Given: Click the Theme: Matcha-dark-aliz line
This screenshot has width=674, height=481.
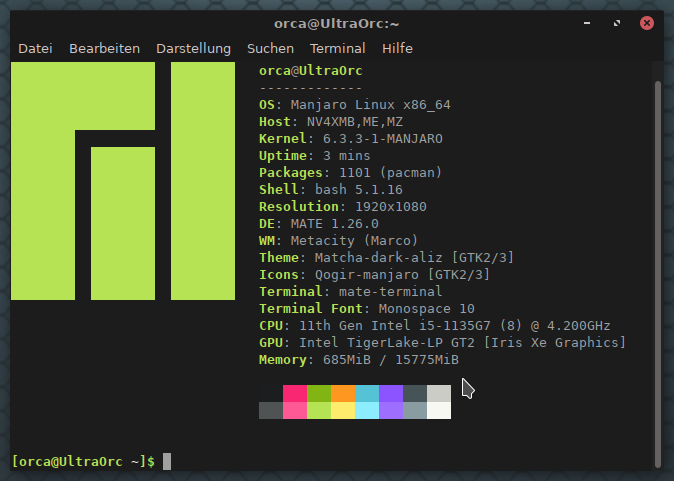Looking at the screenshot, I should click(x=387, y=258).
